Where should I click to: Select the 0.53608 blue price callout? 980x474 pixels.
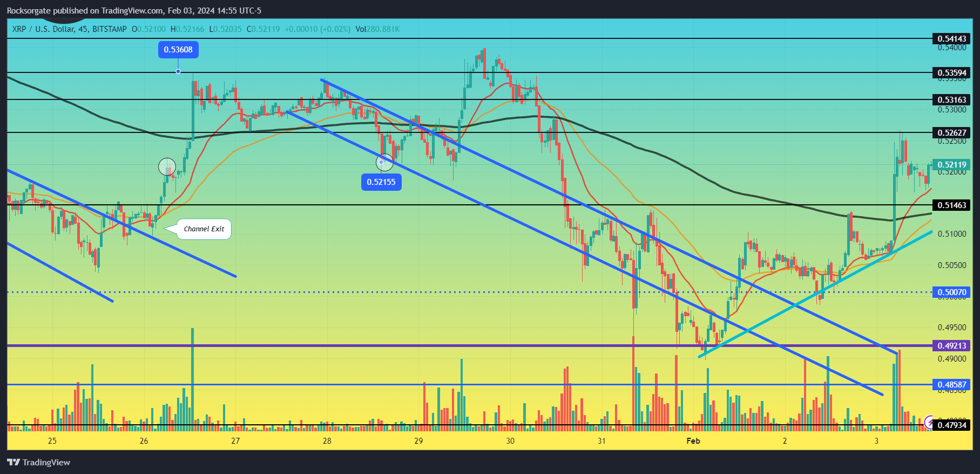178,50
